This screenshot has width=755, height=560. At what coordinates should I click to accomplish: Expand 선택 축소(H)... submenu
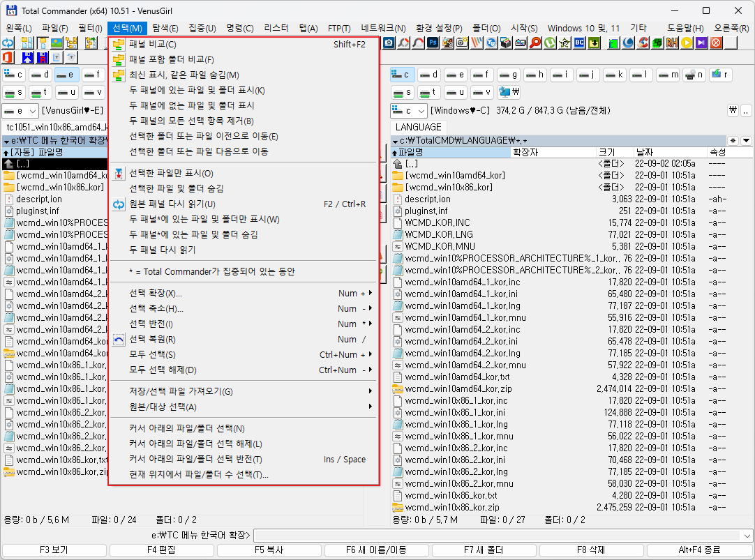pos(371,308)
